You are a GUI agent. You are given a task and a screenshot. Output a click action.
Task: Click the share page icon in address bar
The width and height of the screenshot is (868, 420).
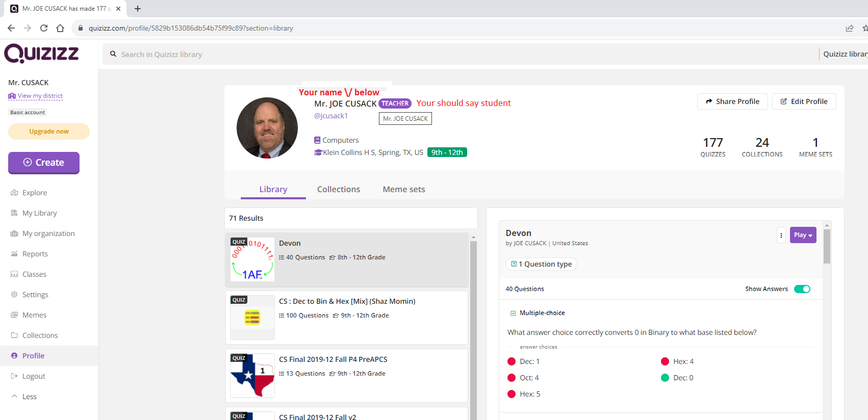point(849,28)
